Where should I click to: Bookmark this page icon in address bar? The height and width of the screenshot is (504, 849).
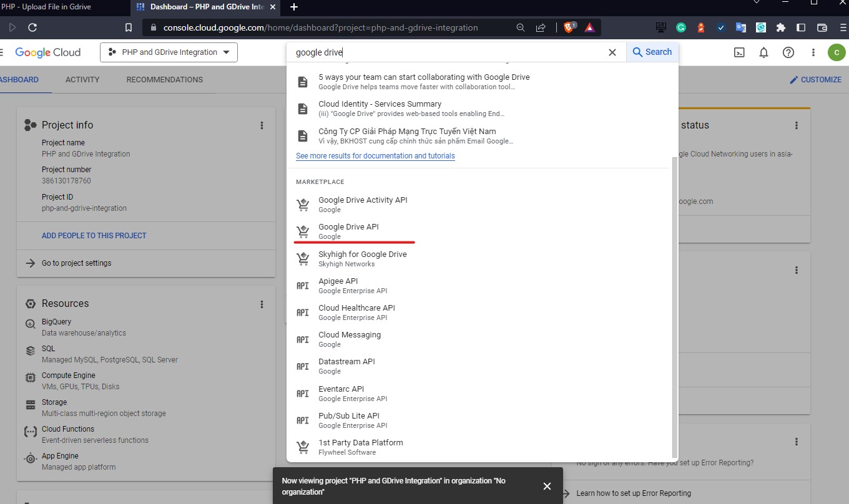coord(128,27)
